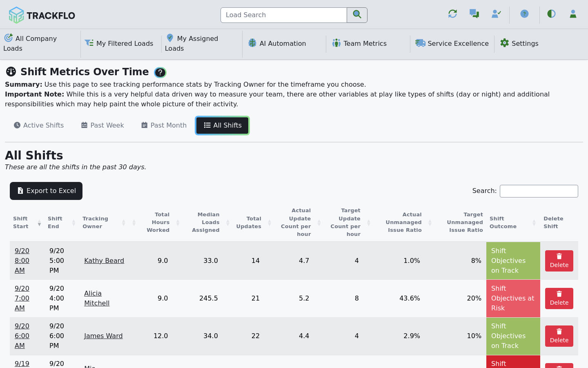Open James Ward's profile link
Screen dimensions: 588x368
(103, 336)
